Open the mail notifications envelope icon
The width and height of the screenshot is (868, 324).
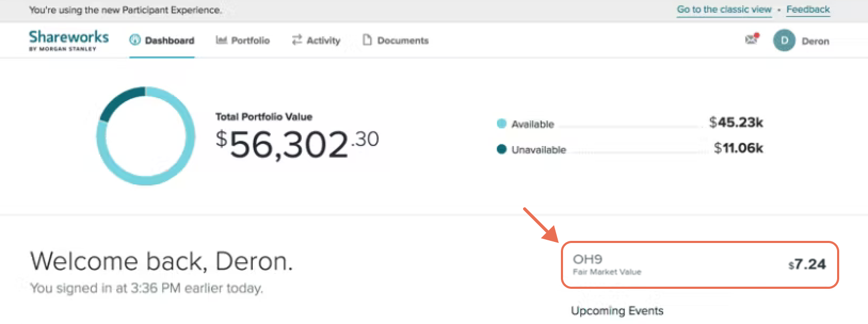(x=752, y=39)
